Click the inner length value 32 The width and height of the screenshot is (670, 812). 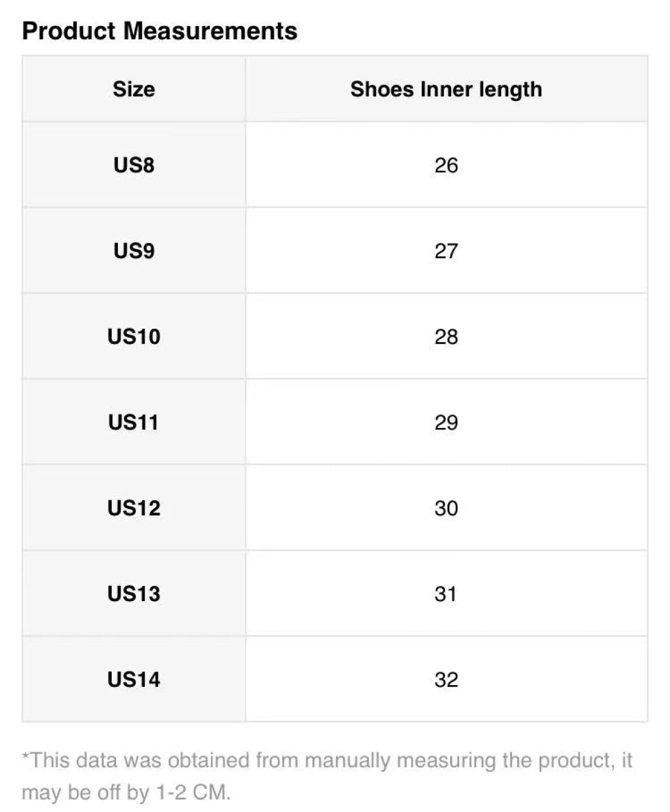click(x=446, y=679)
